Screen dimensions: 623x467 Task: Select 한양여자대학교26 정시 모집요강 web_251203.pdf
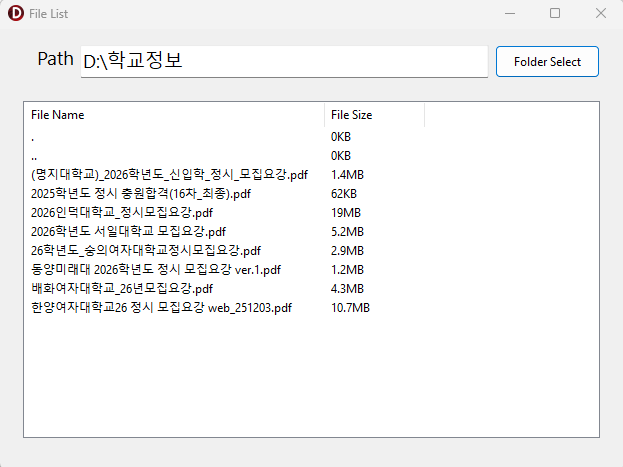click(161, 308)
